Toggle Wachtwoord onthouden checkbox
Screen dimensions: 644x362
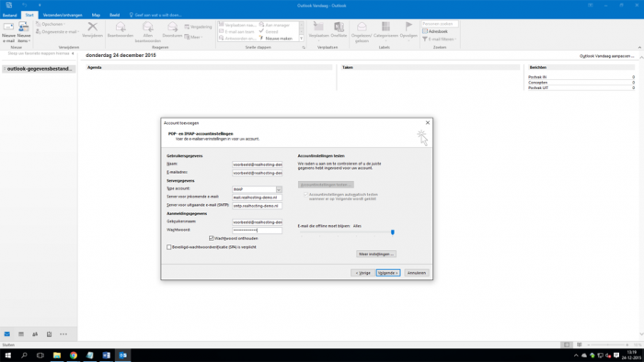tap(212, 238)
